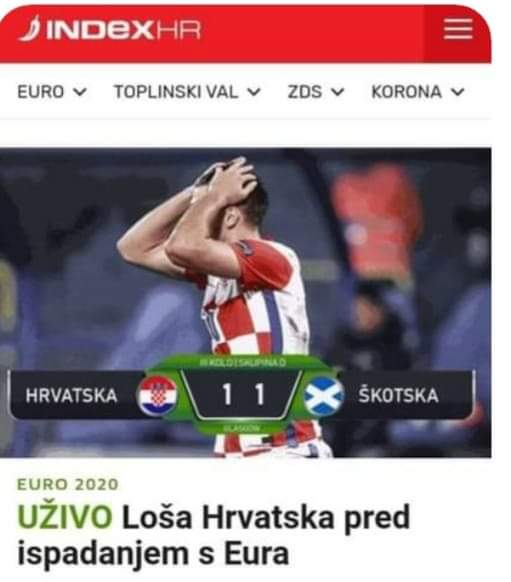Click the Index HR logo
This screenshot has width=511, height=582.
coord(109,29)
